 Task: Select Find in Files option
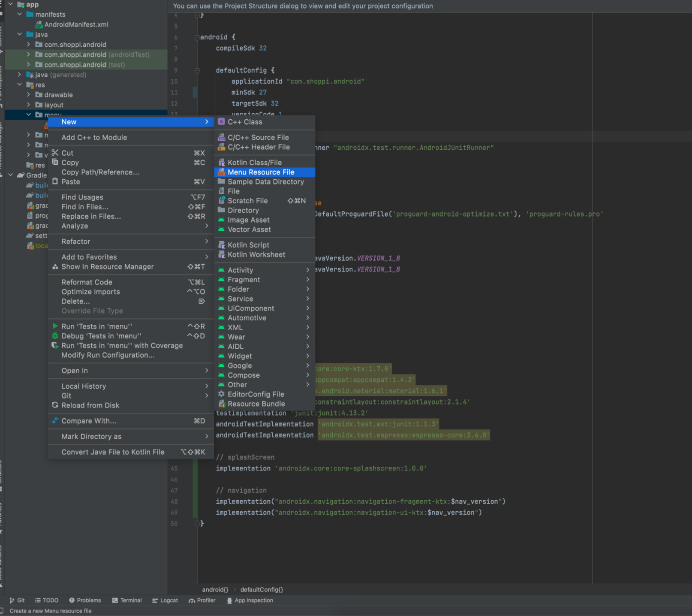131,207
